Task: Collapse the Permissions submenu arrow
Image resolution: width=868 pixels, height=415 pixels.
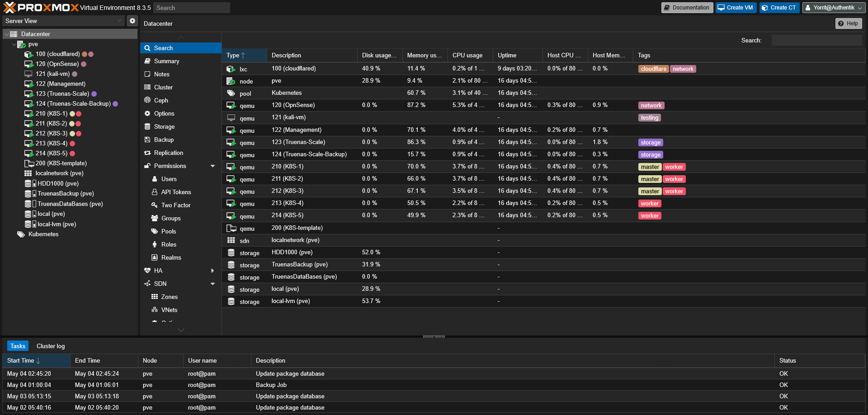Action: [212, 166]
